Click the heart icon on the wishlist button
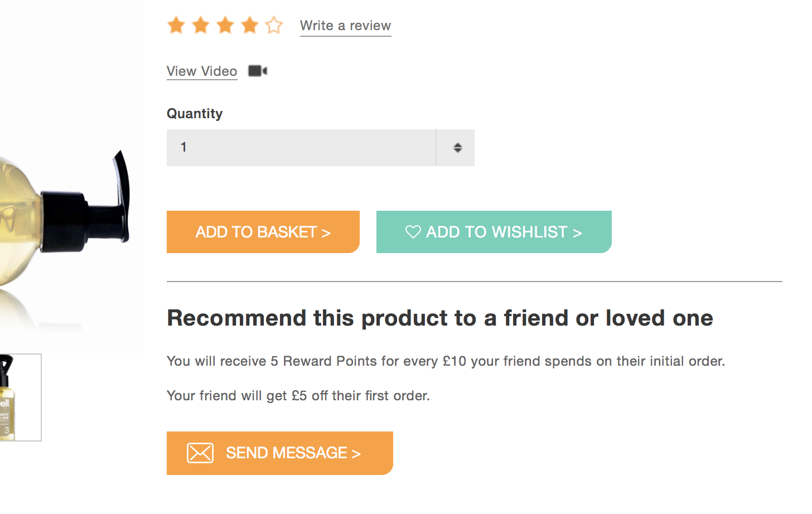The height and width of the screenshot is (514, 812). click(x=413, y=232)
